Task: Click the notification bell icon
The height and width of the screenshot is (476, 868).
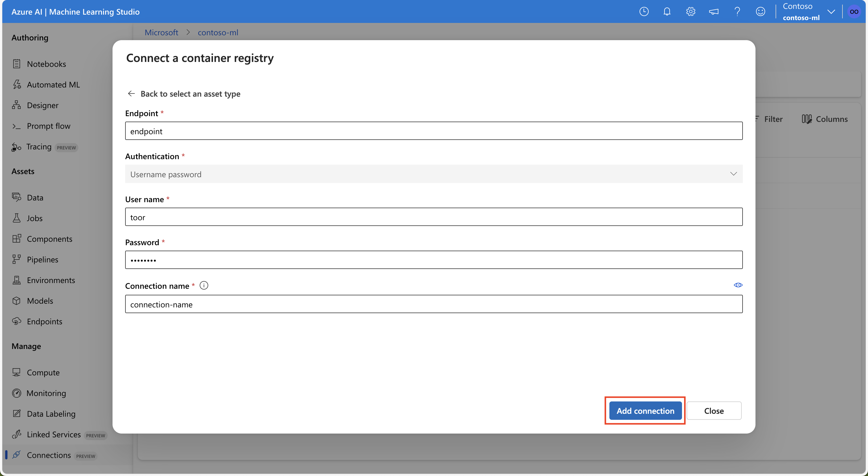Action: pos(667,12)
